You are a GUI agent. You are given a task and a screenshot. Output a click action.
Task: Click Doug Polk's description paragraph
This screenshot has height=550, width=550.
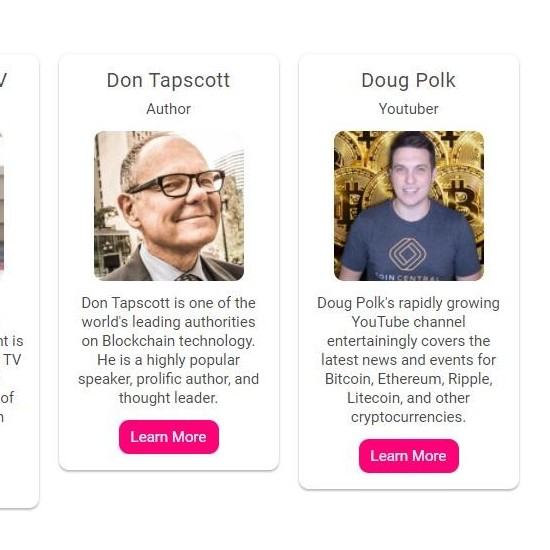tap(409, 360)
